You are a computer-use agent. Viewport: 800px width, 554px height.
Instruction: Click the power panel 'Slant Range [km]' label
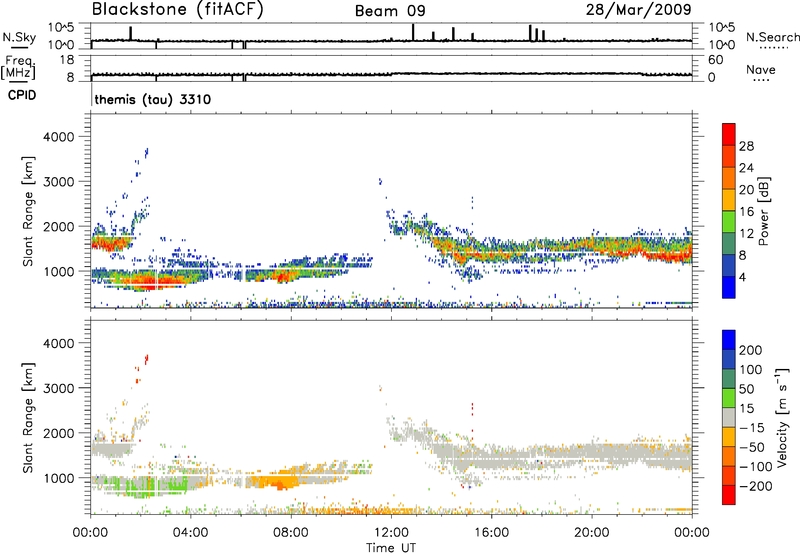(x=28, y=211)
